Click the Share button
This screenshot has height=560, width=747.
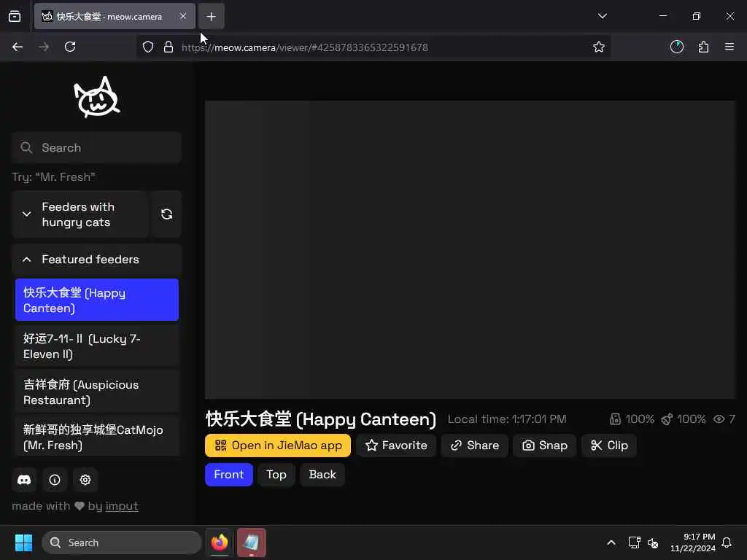[x=474, y=446]
